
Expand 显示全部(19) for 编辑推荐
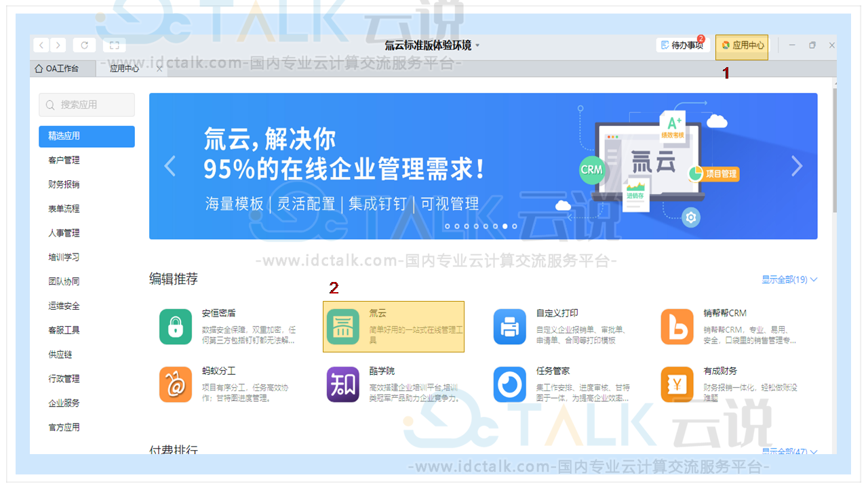(x=789, y=279)
